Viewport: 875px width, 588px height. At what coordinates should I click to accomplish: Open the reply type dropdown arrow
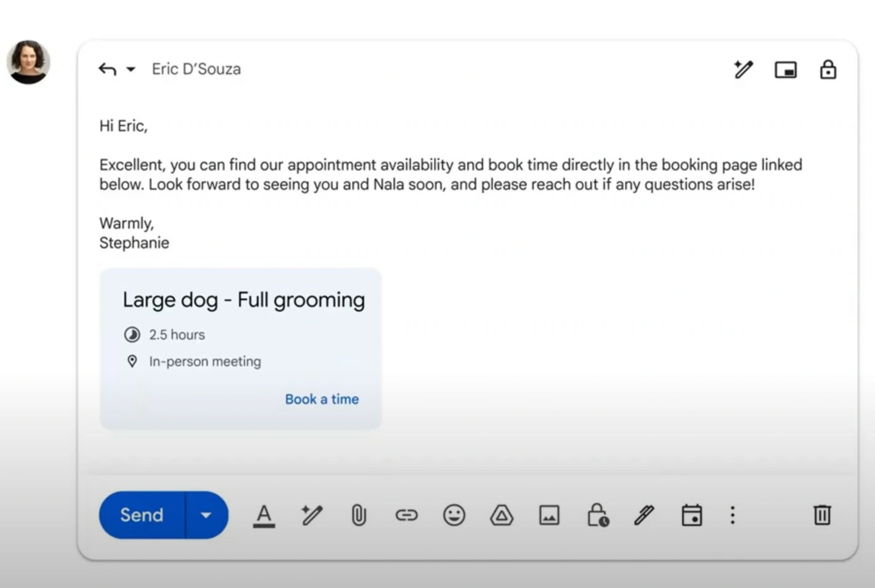[x=131, y=70]
